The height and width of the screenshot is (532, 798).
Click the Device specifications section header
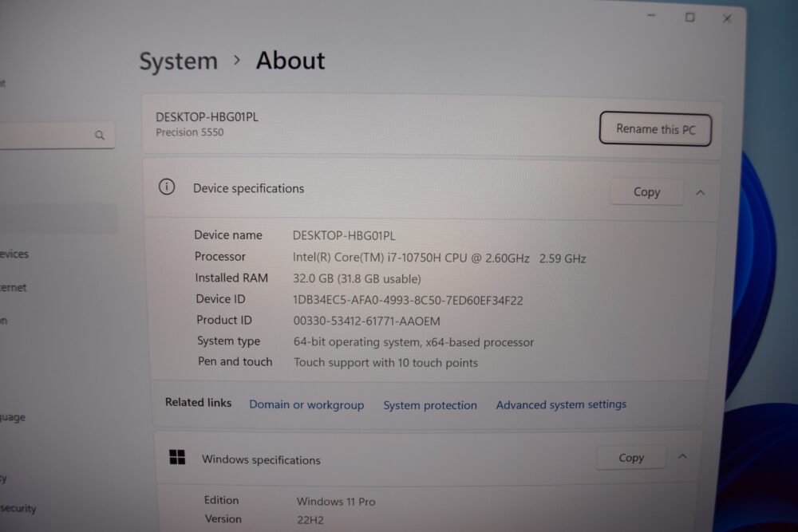pos(432,189)
